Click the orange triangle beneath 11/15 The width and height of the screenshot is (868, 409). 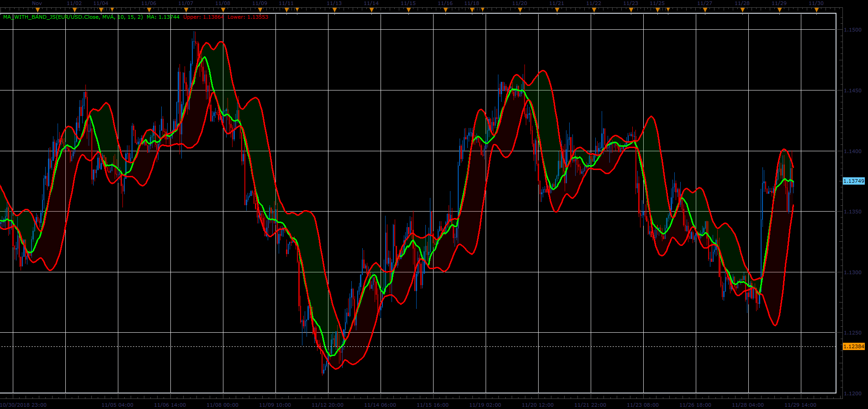[x=408, y=9]
